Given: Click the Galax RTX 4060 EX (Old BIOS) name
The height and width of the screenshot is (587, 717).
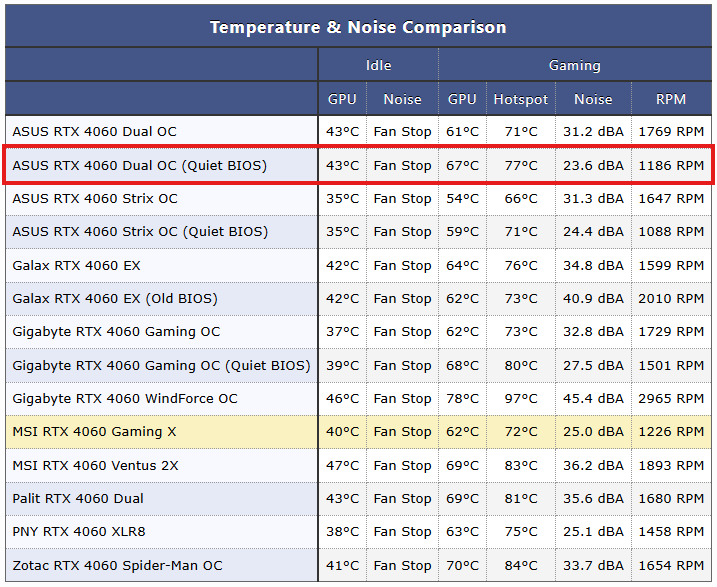Looking at the screenshot, I should pyautogui.click(x=114, y=298).
